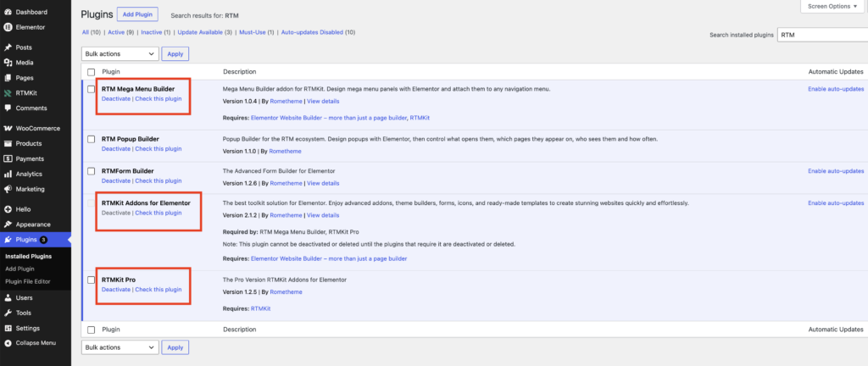
Task: Deactivate RTM Mega Menu Builder
Action: coord(115,99)
